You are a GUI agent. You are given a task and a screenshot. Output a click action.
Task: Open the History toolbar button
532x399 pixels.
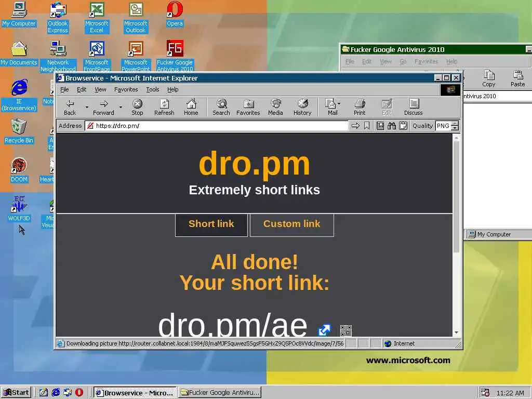pos(302,107)
